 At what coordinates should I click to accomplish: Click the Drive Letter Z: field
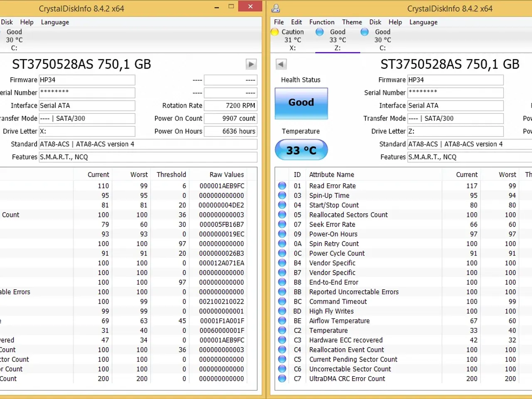pos(456,131)
